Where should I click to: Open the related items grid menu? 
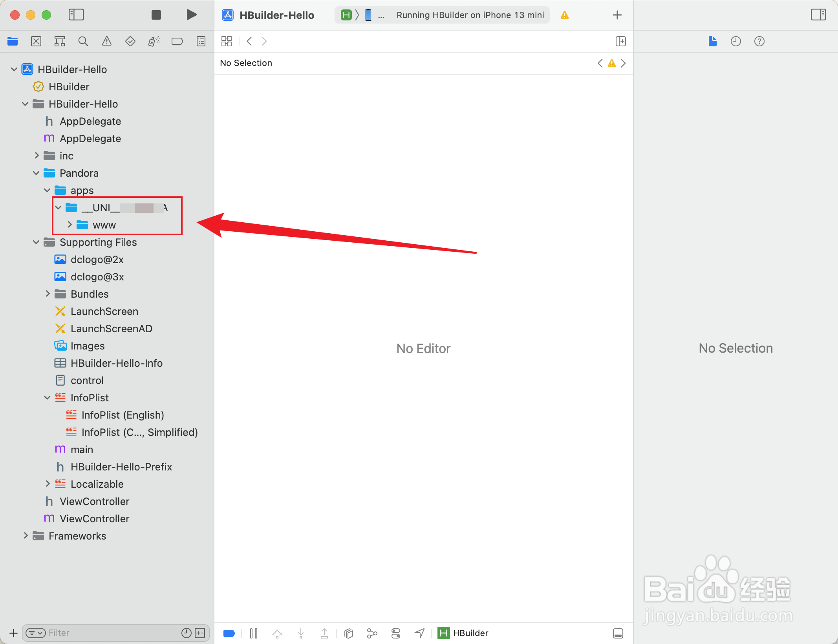pos(227,41)
